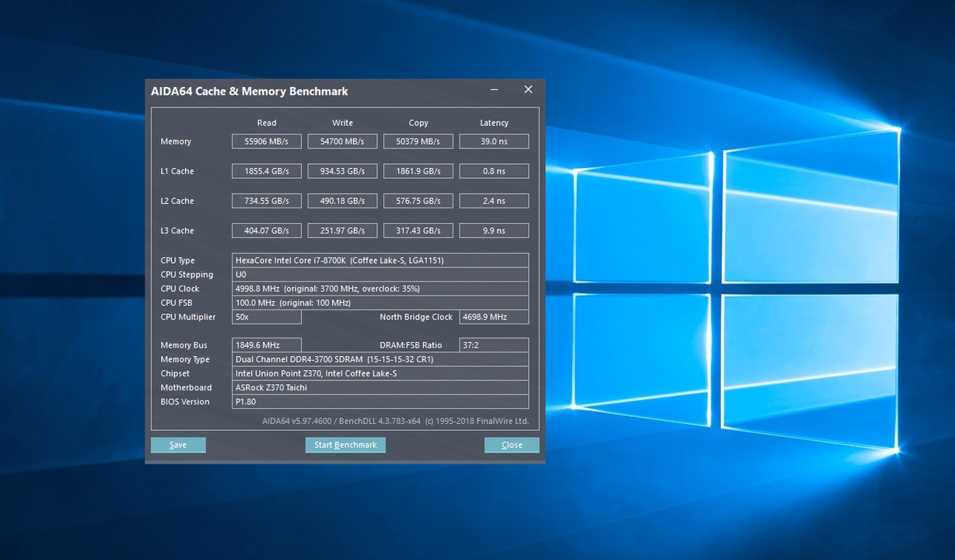Minimize the AIDA64 benchmark window
The image size is (955, 560).
[495, 90]
